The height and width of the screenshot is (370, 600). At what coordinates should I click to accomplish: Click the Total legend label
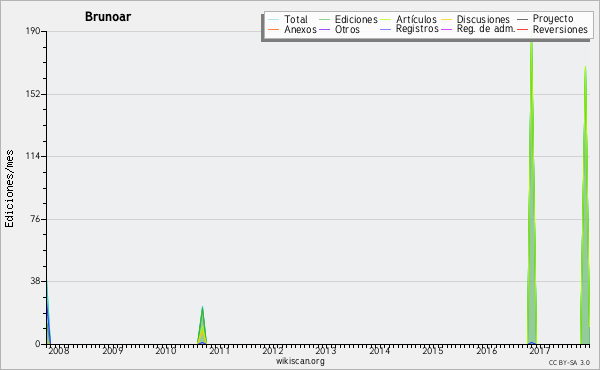[296, 19]
